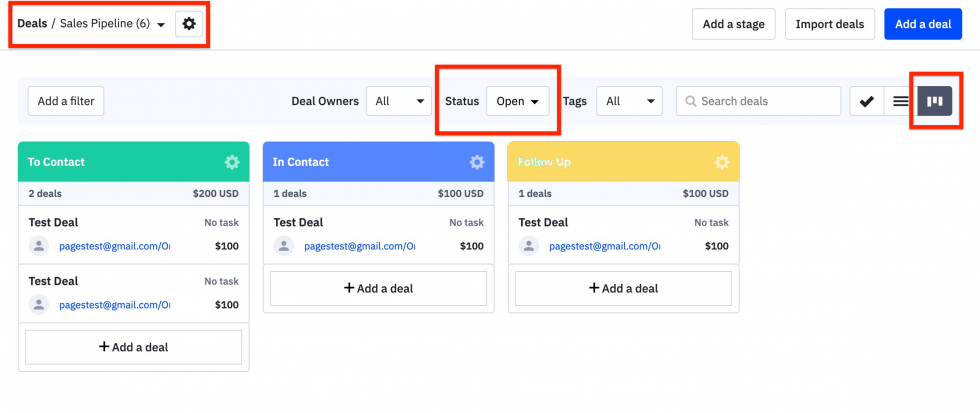Viewport: 980px width, 413px height.
Task: Switch to the kanban board view
Action: [x=935, y=101]
